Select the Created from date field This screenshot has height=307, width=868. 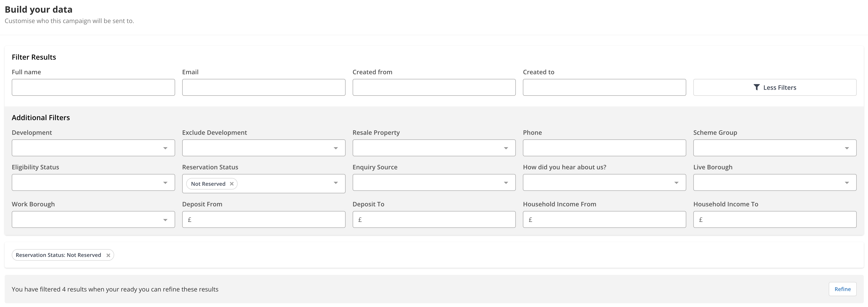click(x=434, y=87)
